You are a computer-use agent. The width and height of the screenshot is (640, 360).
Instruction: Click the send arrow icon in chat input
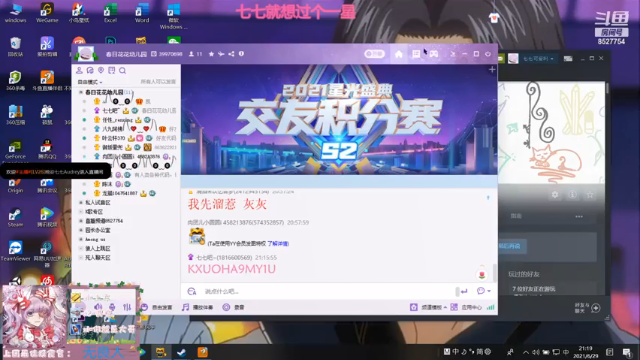464,291
